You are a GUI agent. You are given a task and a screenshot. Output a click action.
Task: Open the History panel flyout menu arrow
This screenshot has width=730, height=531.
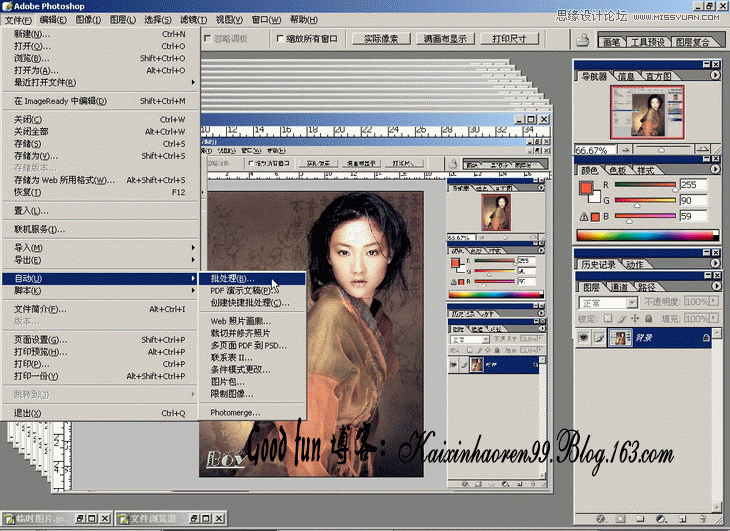[715, 263]
